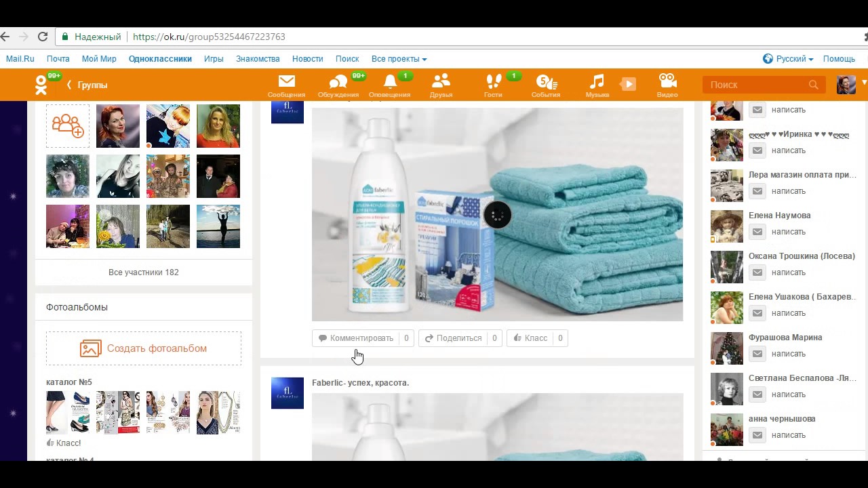Open the Оповещения bell icon
Image resolution: width=868 pixels, height=488 pixels.
[x=390, y=82]
